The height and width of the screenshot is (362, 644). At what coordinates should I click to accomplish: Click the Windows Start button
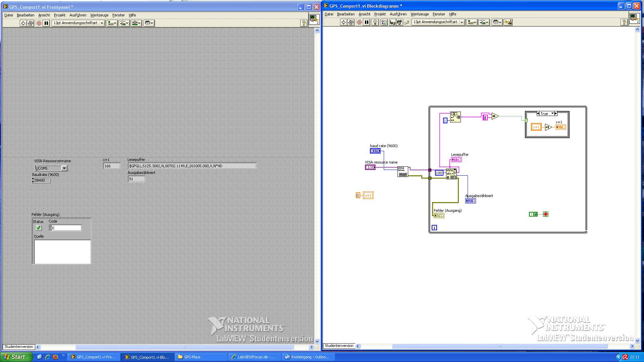coord(16,357)
